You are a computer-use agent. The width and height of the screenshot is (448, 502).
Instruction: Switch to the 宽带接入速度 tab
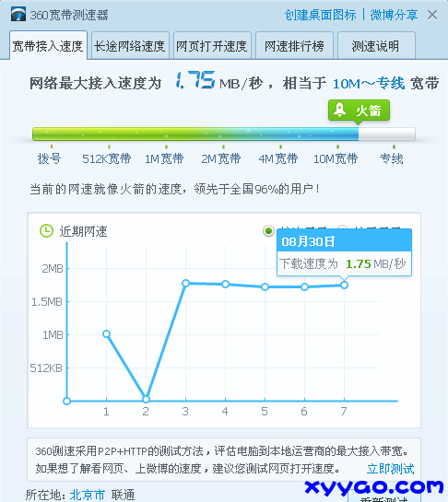48,46
